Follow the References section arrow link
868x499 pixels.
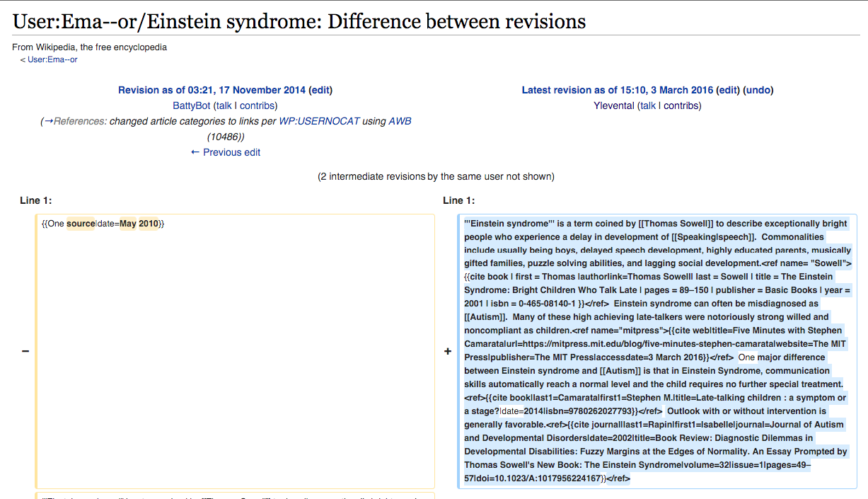(76, 121)
